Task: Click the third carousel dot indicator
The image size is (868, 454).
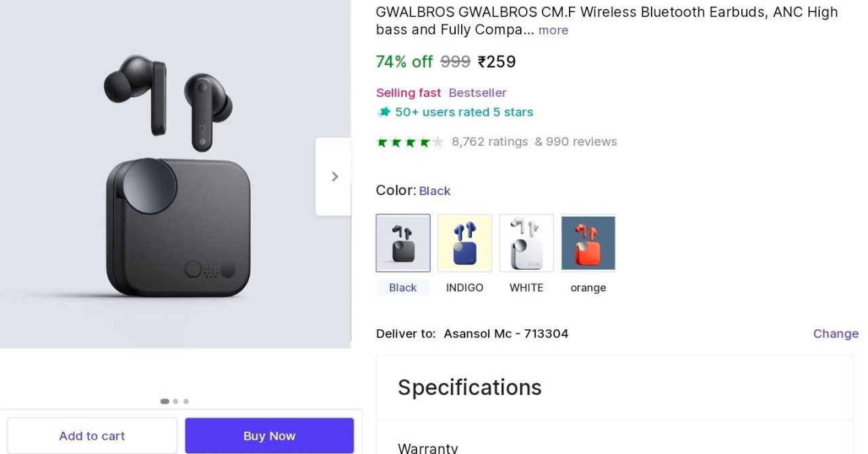Action: [186, 401]
